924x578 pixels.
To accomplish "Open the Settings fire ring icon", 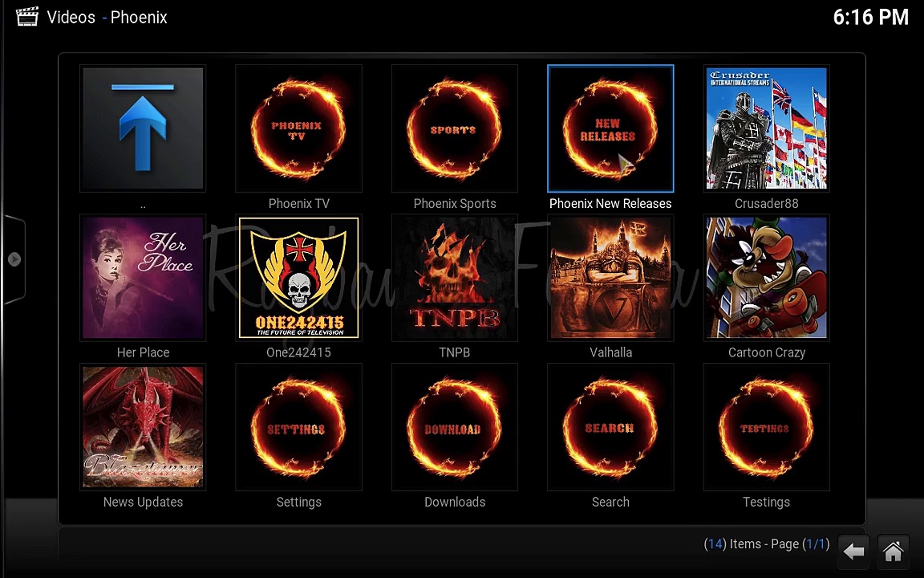I will click(x=298, y=428).
